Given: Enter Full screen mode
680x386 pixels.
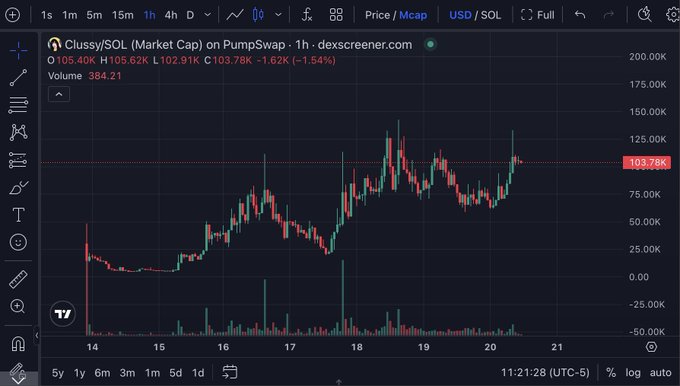Looking at the screenshot, I should [x=537, y=15].
